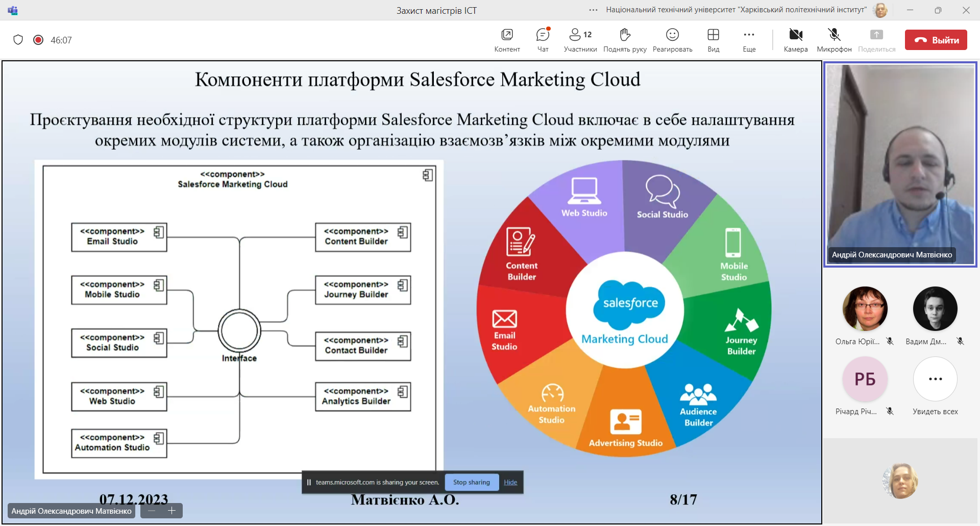Toggle the camera (Камера) on

795,40
